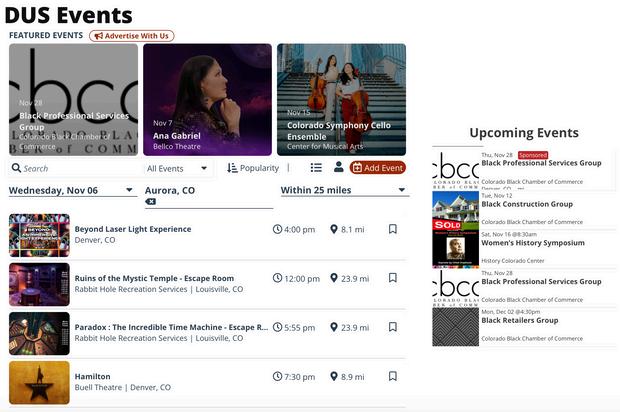Bookmark Beyond Laser Light Experience
The image size is (620, 412).
tap(393, 229)
